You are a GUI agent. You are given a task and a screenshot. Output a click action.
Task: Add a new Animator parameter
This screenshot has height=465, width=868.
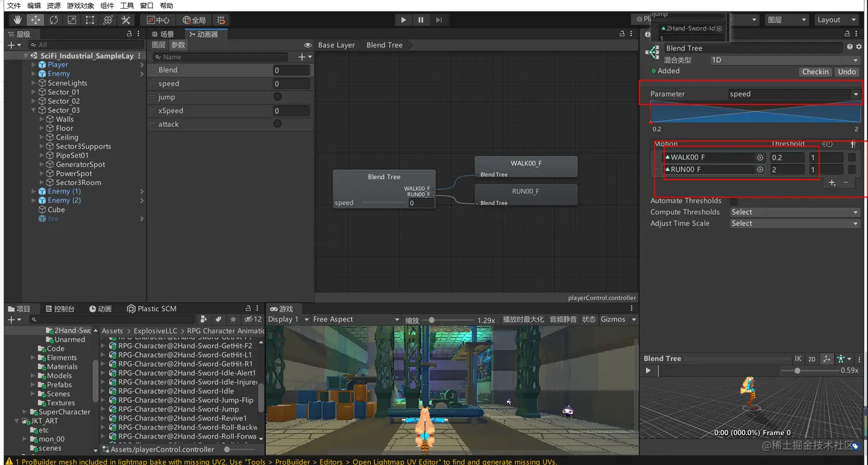click(304, 57)
